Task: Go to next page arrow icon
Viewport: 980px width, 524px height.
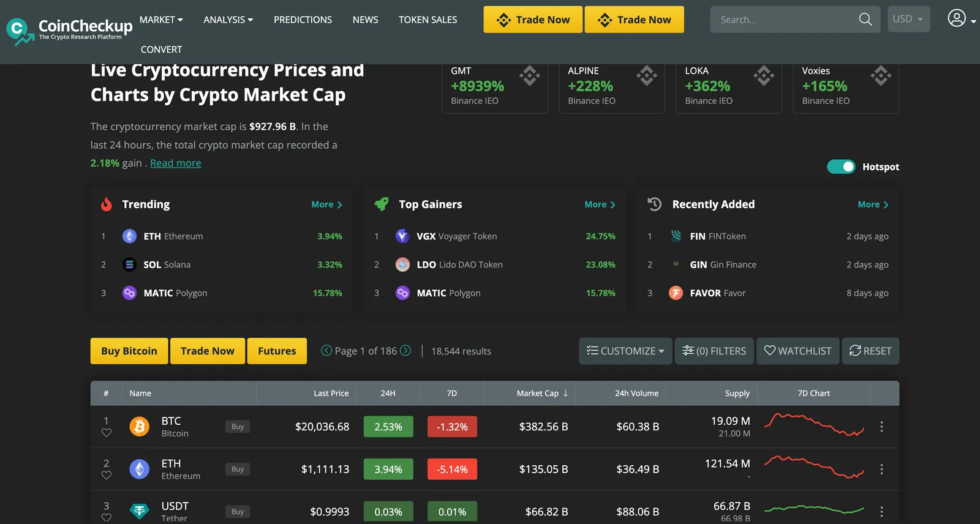Action: pyautogui.click(x=405, y=351)
